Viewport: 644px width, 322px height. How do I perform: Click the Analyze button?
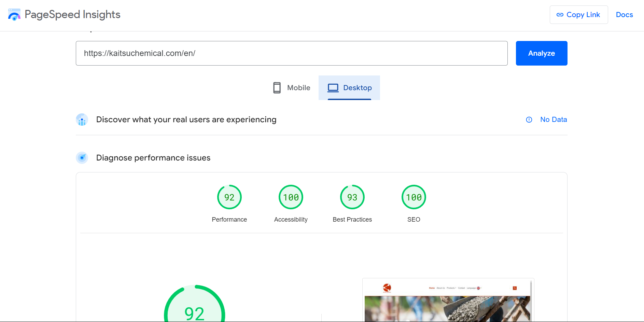(x=542, y=53)
